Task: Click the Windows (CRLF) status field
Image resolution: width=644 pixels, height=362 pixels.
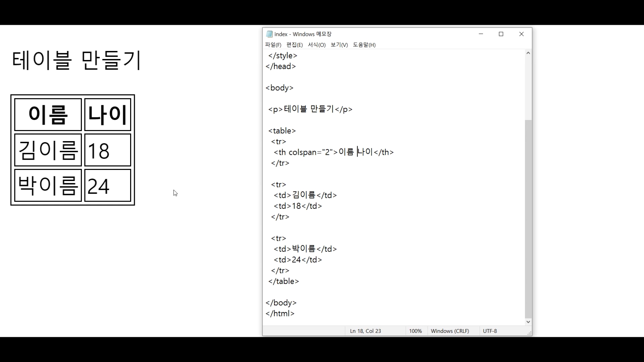Action: [x=450, y=331]
